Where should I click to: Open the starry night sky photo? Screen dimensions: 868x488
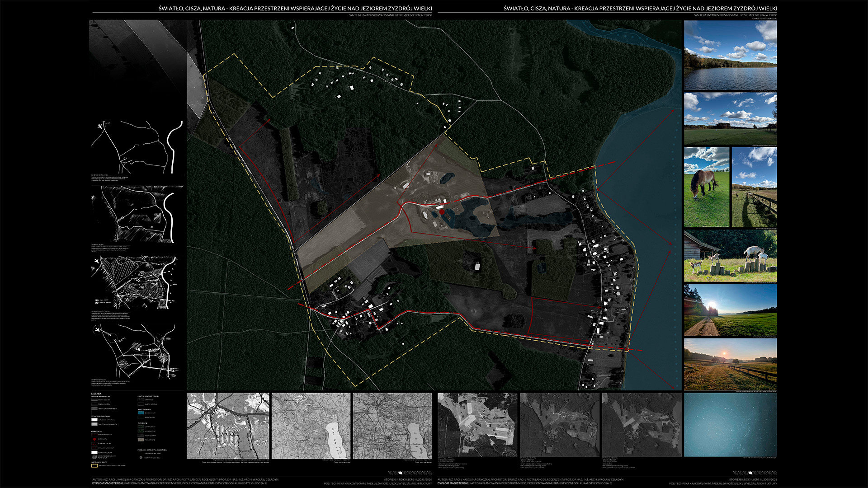pos(730,424)
